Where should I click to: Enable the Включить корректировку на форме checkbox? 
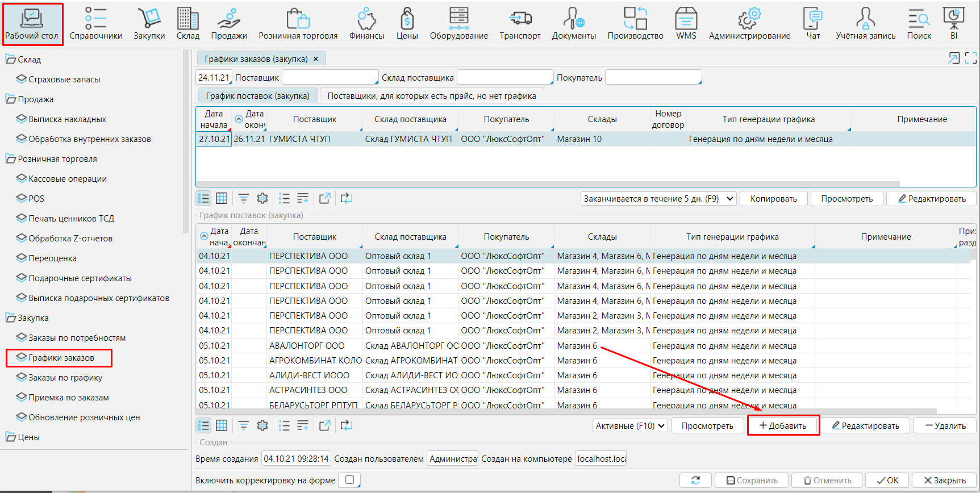(349, 480)
